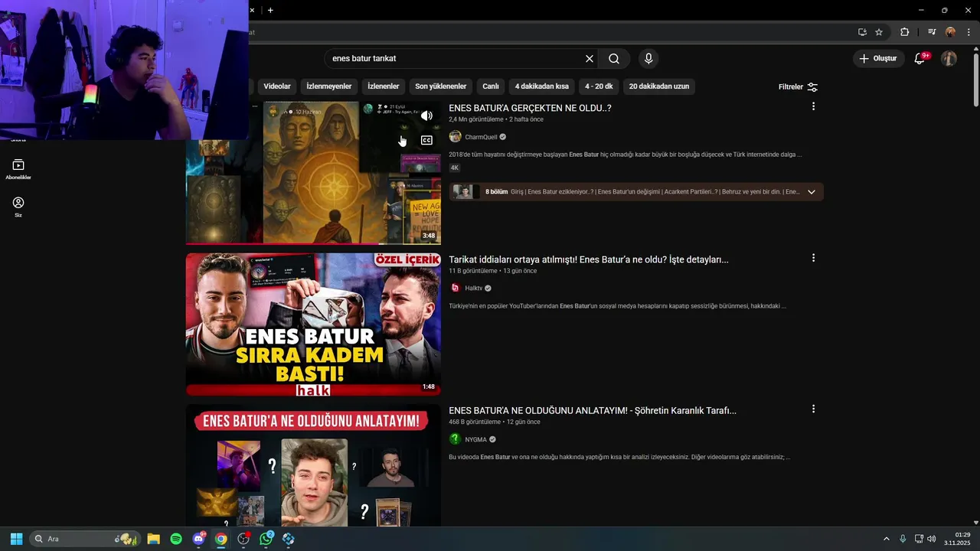Select the İzlenmeyenler filter chip
This screenshot has height=551, width=980.
[x=329, y=86]
